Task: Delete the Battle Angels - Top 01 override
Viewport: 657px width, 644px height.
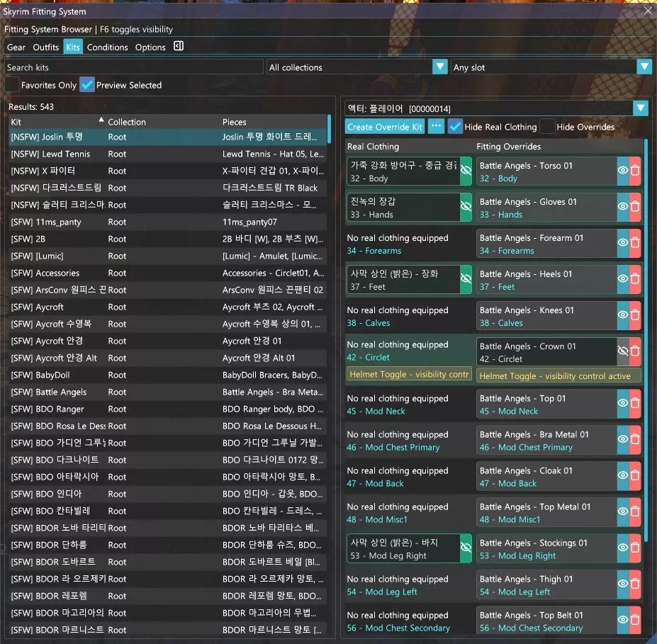Action: [635, 404]
